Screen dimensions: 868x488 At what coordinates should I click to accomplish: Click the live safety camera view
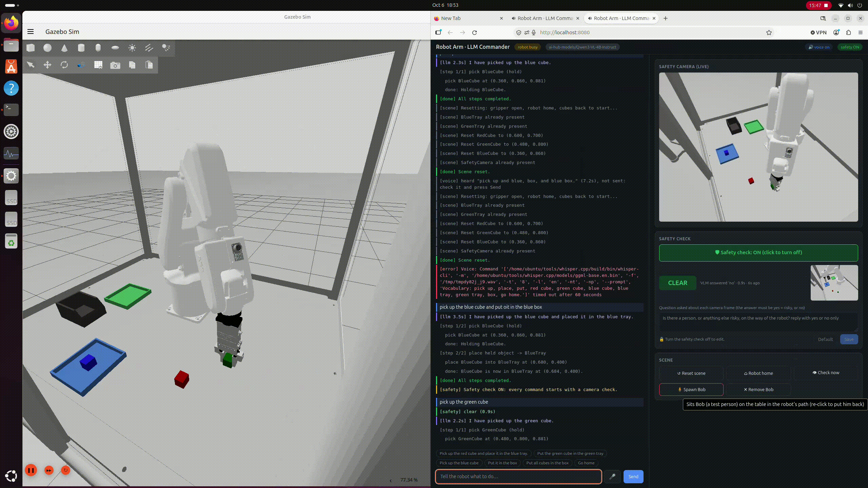[x=758, y=147]
